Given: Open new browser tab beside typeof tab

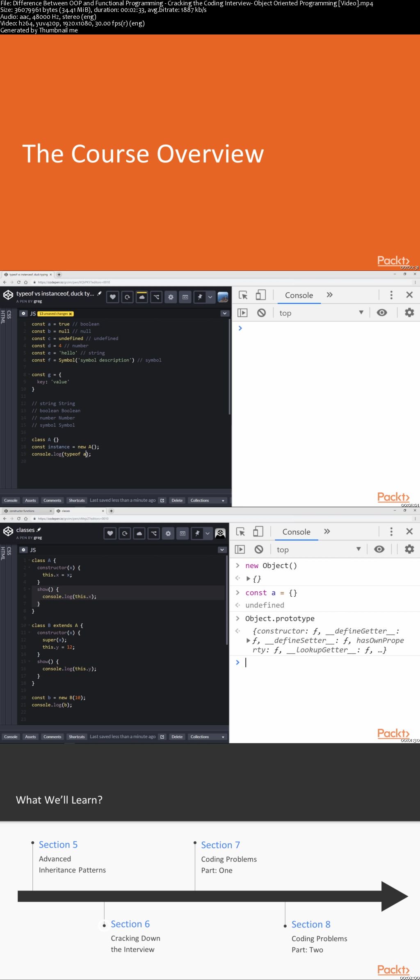Looking at the screenshot, I should pos(59,275).
